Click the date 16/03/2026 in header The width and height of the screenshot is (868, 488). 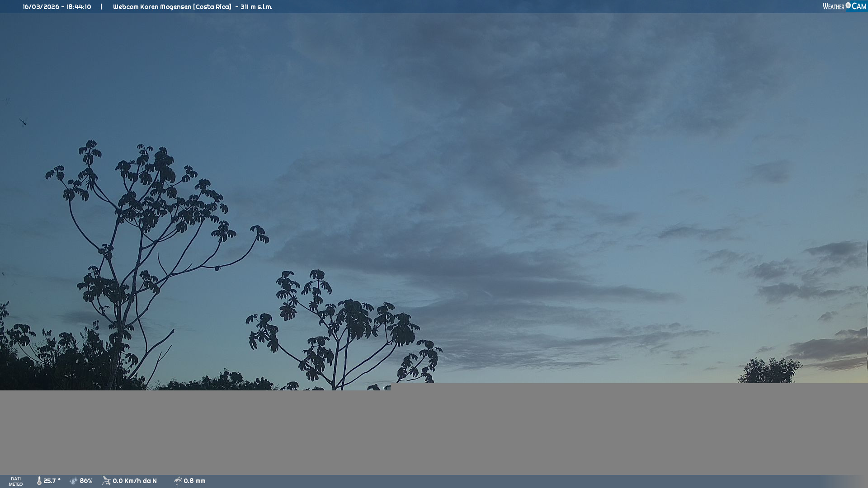click(41, 7)
